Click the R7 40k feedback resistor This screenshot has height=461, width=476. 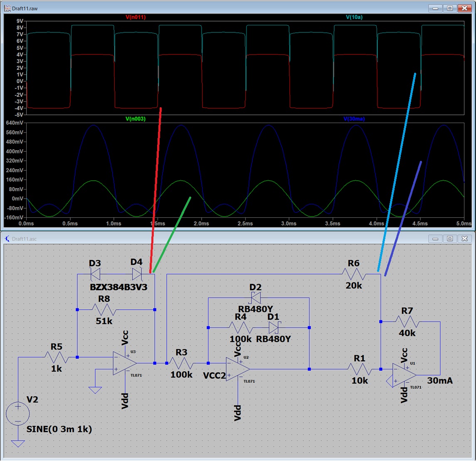407,322
